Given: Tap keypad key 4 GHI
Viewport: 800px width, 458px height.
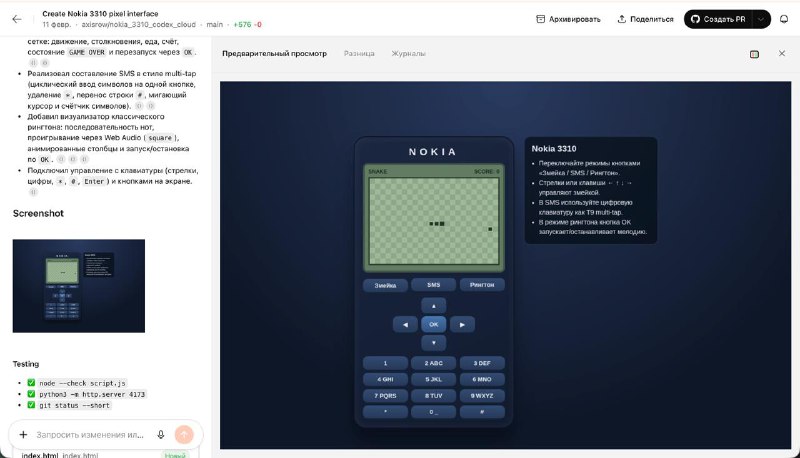Looking at the screenshot, I should click(x=385, y=379).
